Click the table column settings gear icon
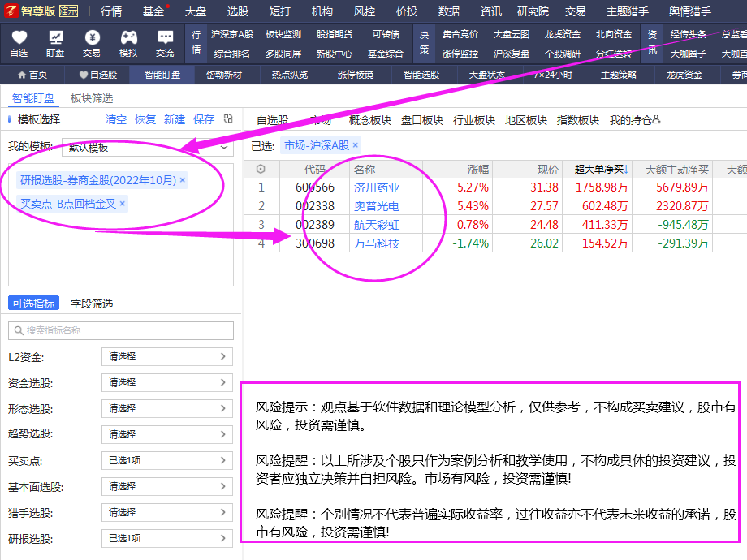 (261, 169)
